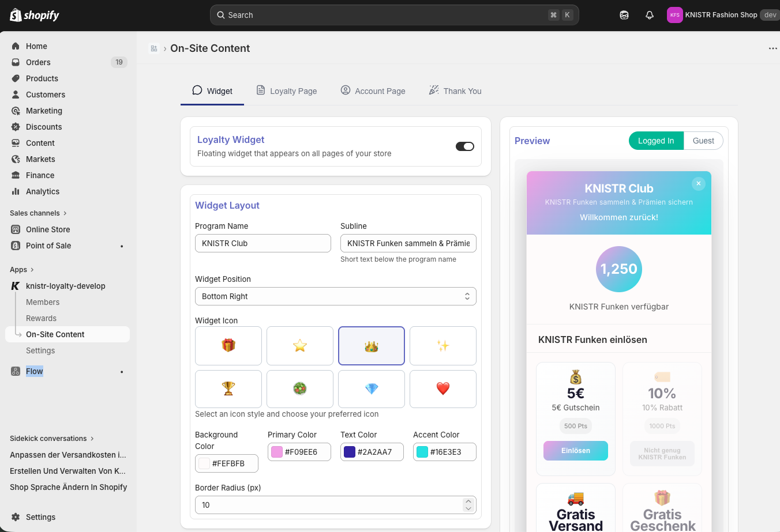780x532 pixels.
Task: Show the Guest preview
Action: 703,141
